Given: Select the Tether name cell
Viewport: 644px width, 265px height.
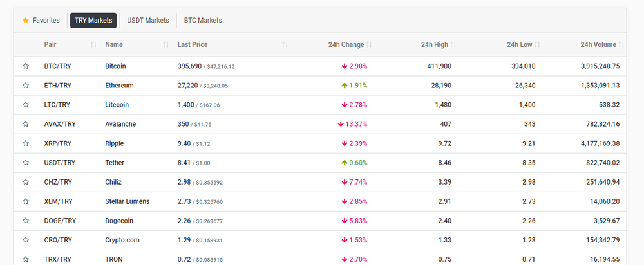Looking at the screenshot, I should tap(115, 163).
